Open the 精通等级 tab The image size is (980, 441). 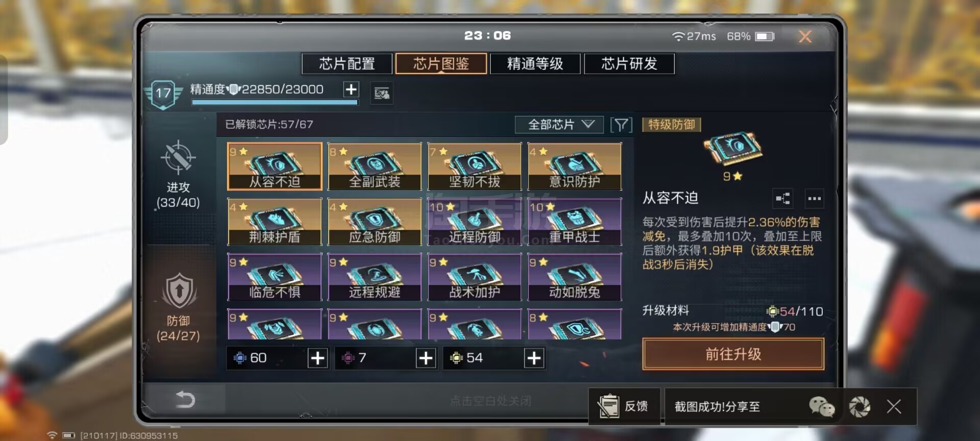coord(535,64)
